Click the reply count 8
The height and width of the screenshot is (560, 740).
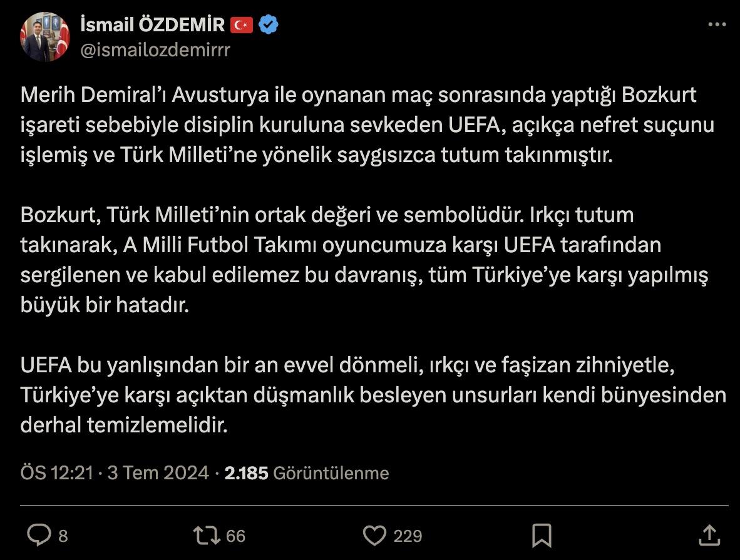[63, 536]
